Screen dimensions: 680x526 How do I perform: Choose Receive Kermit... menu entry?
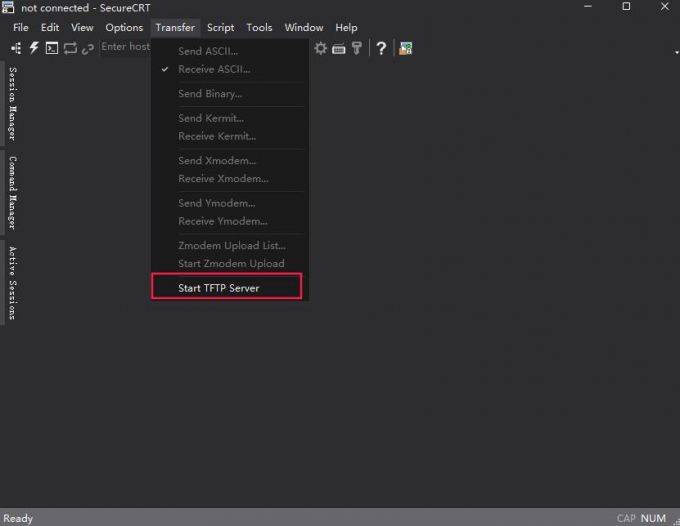(229, 136)
